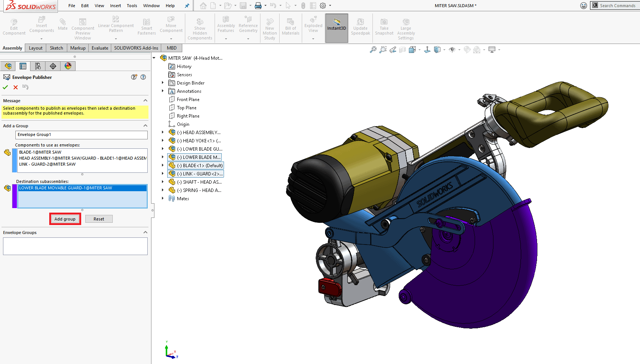Open the DimXpertManager tab icon
This screenshot has height=364, width=640.
(x=53, y=66)
